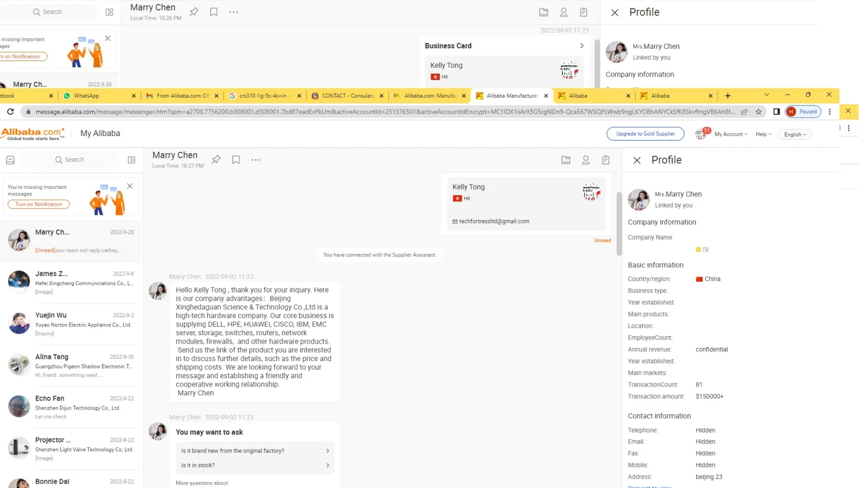This screenshot has height=488, width=868.
Task: Expand the 'Is it in stock?' question
Action: click(x=255, y=466)
